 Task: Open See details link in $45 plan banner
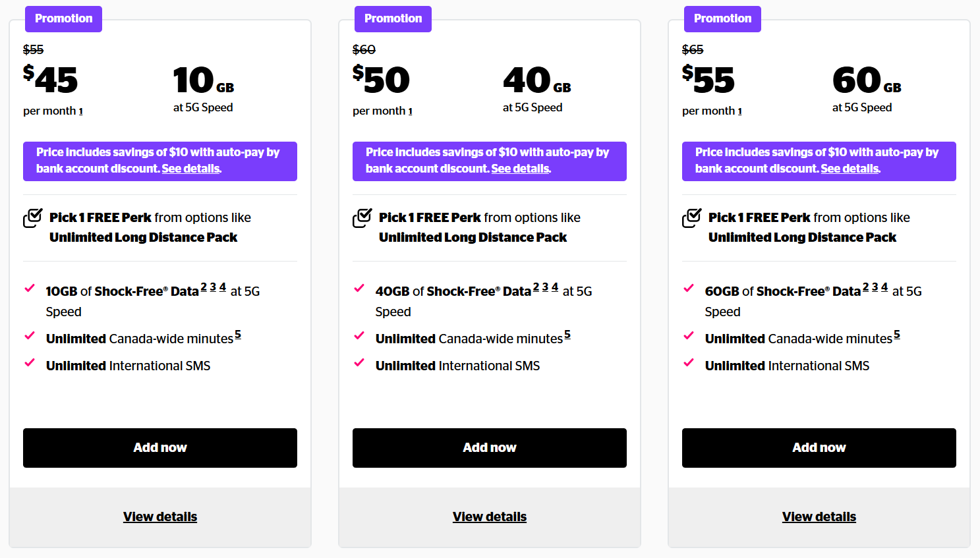[191, 169]
